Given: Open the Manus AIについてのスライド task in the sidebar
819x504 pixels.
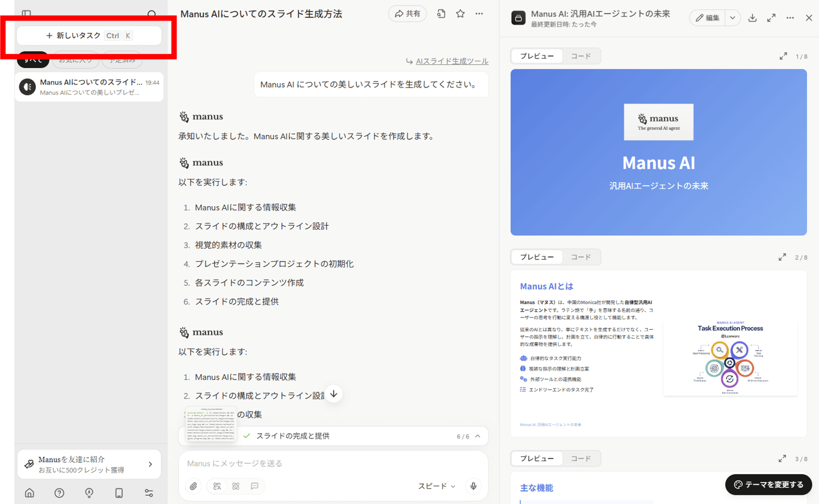Looking at the screenshot, I should click(x=89, y=87).
